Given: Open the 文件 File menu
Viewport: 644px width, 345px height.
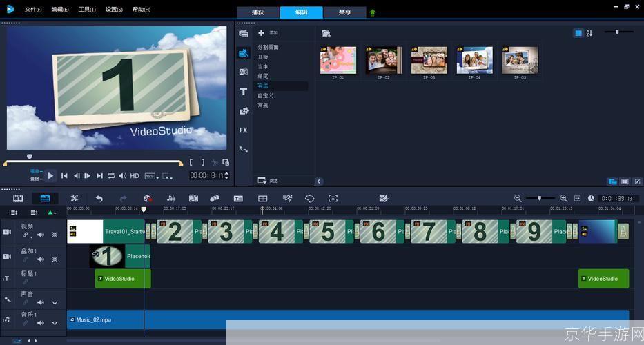Looking at the screenshot, I should click(x=32, y=10).
